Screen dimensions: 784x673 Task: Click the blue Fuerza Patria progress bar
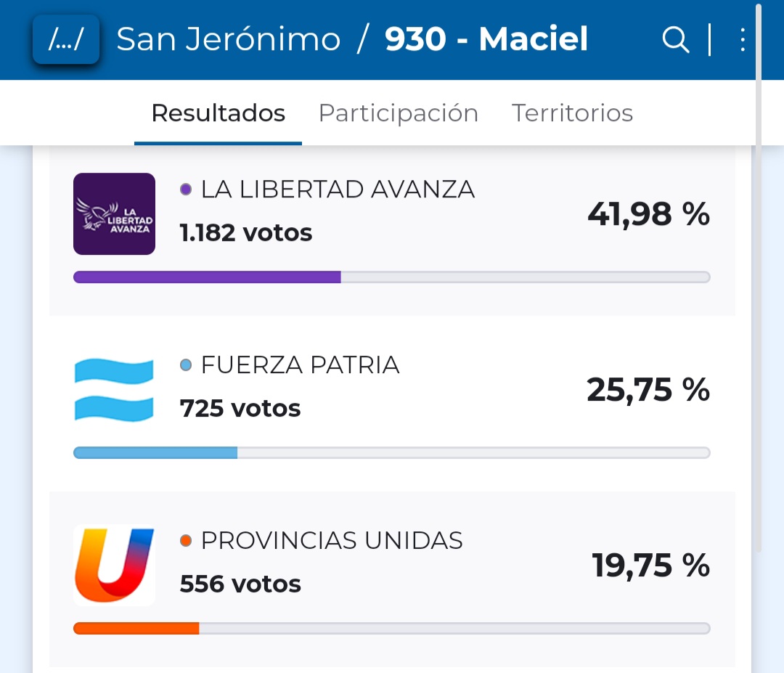coord(155,453)
